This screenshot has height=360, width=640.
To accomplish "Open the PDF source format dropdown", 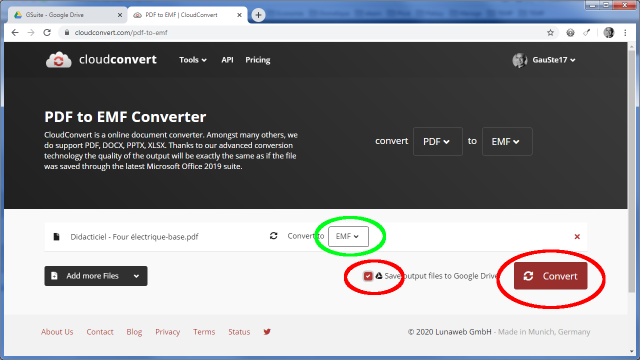I will tap(438, 141).
